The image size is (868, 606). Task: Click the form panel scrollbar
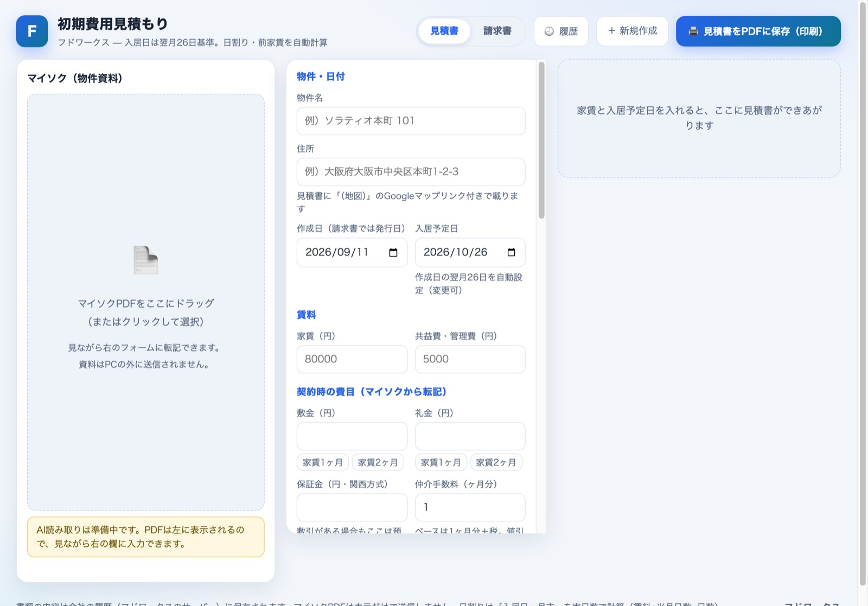point(541,141)
